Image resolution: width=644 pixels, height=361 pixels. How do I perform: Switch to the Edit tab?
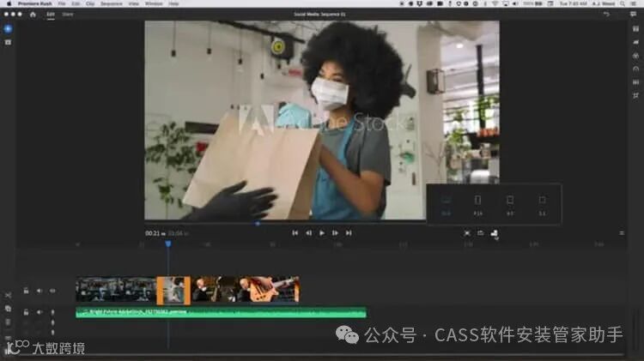point(51,15)
